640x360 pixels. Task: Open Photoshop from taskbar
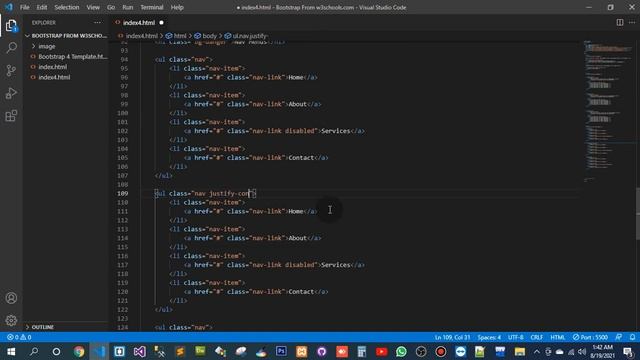tap(281, 351)
